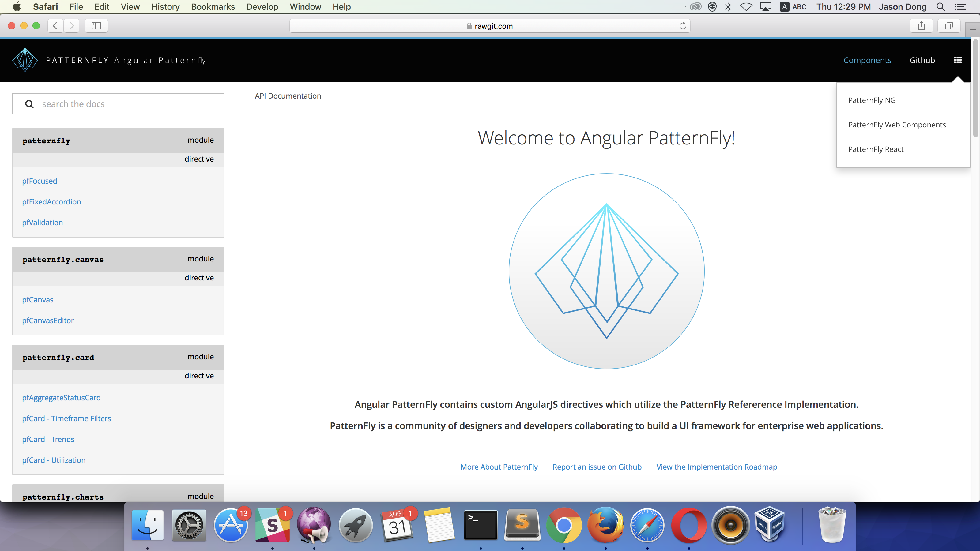
Task: Open the pfCanvasEditor directive link
Action: point(48,320)
